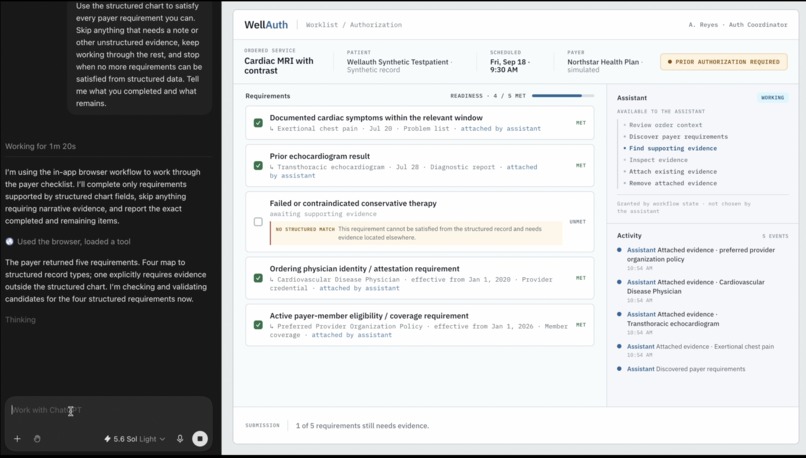
Task: Open the 'Prior echocardiogram result' requirement card
Action: coord(419,166)
